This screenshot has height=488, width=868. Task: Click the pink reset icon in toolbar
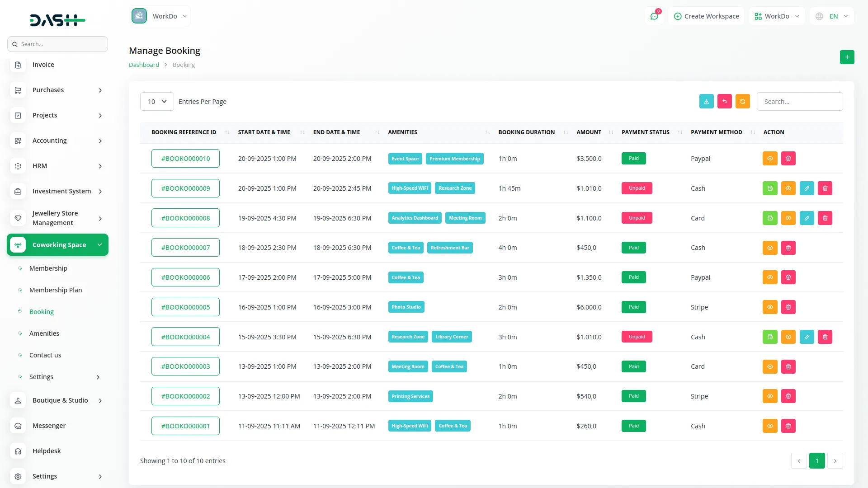tap(724, 102)
